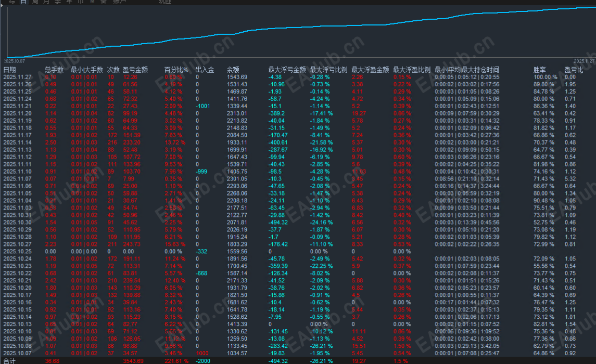Click win rate 52.75 % in 2025.10.30 row
Screen dimensions: 596x364
[x=543, y=223]
